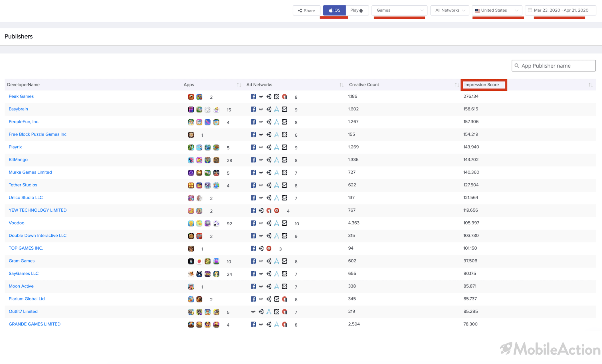The image size is (602, 364).
Task: Sort by the Apps column arrows
Action: point(239,85)
